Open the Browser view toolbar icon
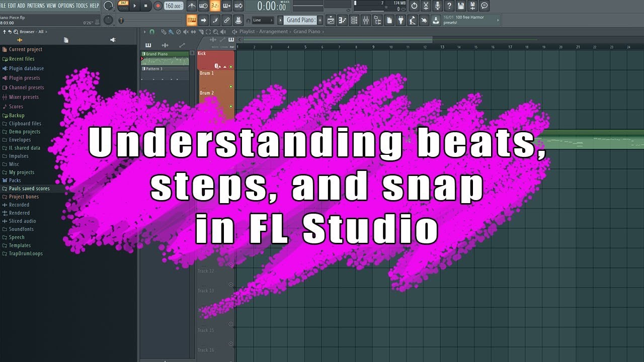The width and height of the screenshot is (644, 362). pyautogui.click(x=377, y=20)
